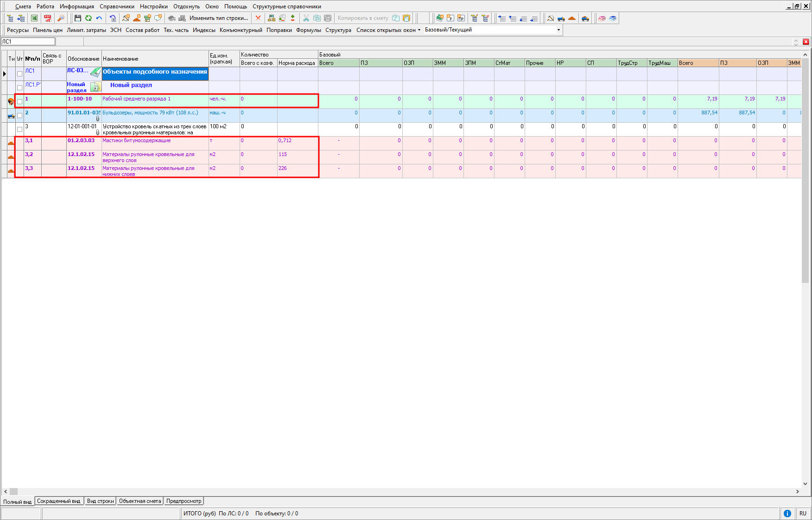The image size is (812, 520).
Task: Click the Изменить тип строки button
Action: click(218, 18)
